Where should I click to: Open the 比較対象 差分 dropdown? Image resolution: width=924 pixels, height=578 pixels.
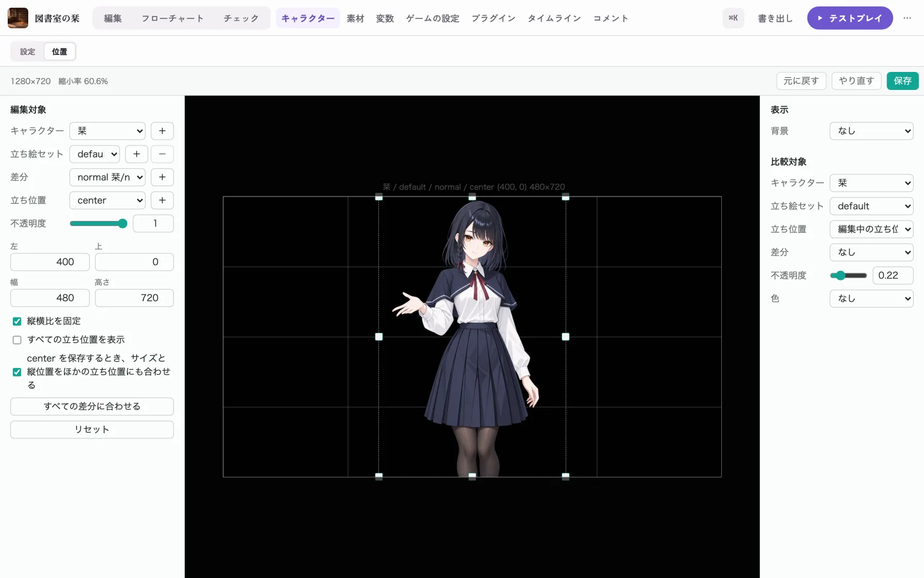pos(871,252)
